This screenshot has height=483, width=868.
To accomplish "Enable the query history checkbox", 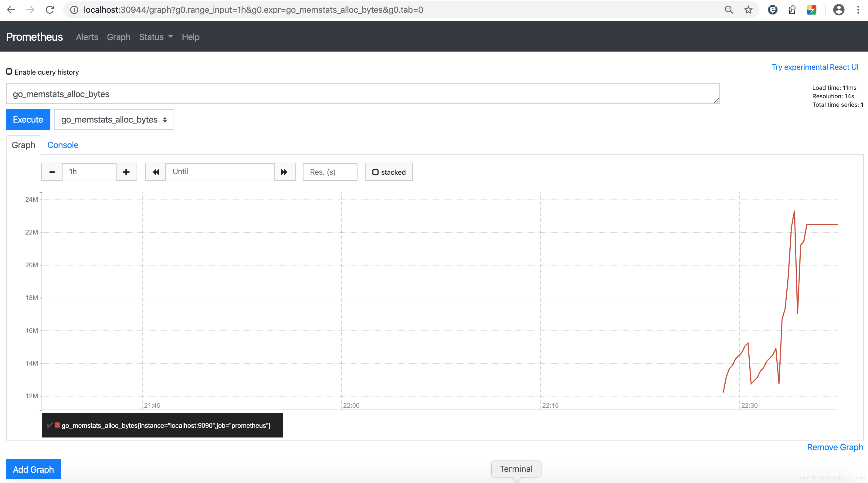I will point(9,71).
